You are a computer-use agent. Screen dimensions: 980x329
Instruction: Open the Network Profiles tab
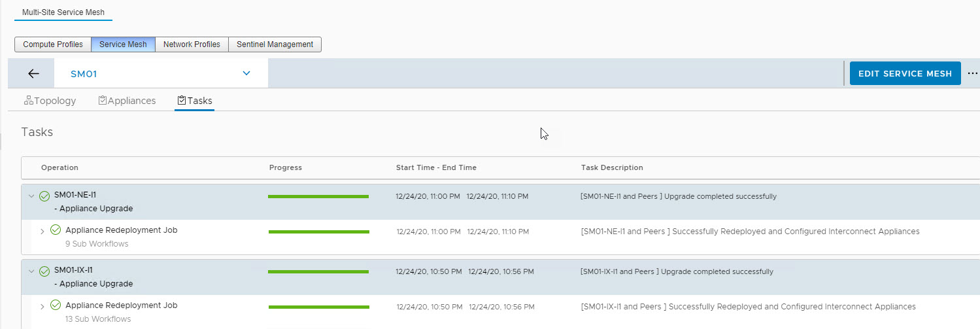192,44
